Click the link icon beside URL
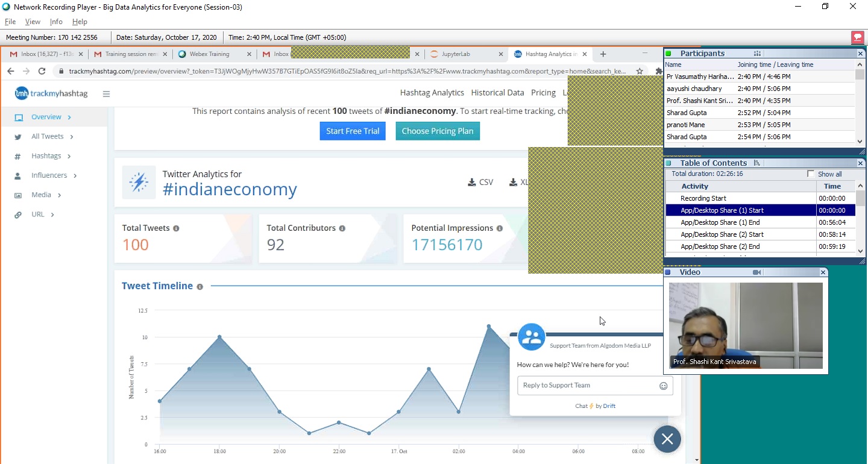This screenshot has width=868, height=464. tap(17, 215)
